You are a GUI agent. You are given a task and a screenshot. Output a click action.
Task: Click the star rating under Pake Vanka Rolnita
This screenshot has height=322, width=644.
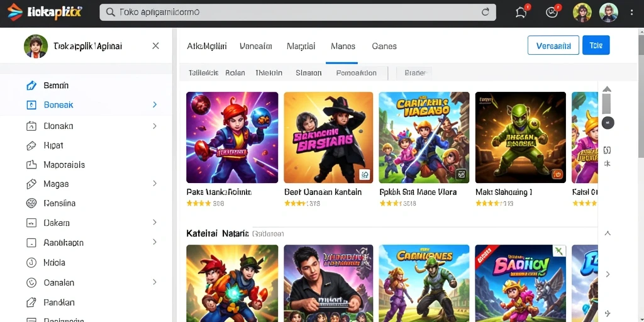point(198,203)
